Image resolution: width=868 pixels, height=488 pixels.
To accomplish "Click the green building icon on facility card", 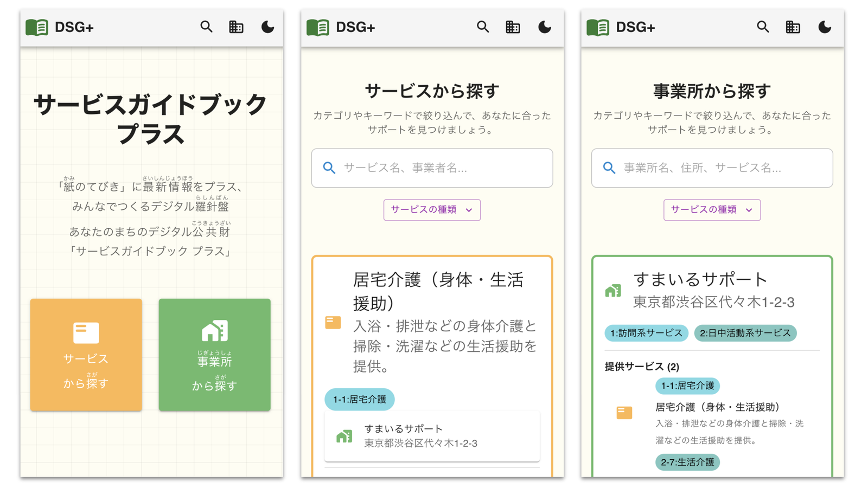I will 613,291.
